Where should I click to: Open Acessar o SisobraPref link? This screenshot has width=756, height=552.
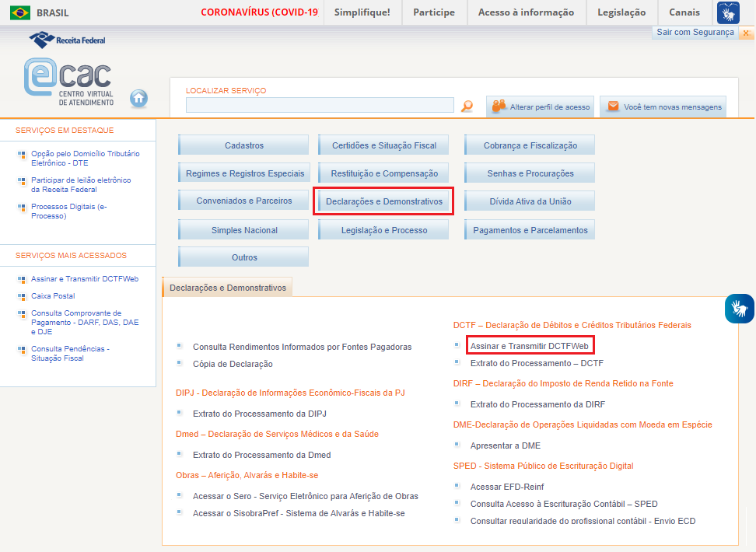(x=299, y=513)
